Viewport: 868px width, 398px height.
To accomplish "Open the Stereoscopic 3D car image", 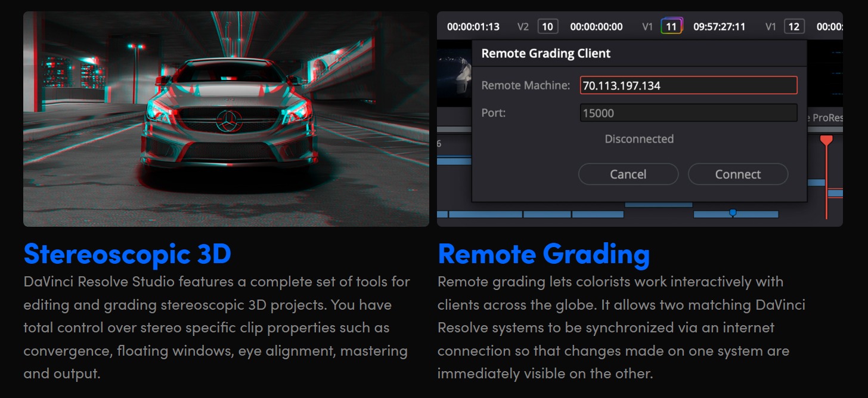I will pyautogui.click(x=226, y=119).
